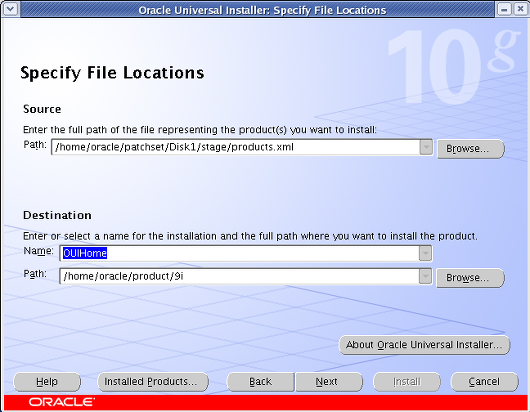Expand the Source Path dropdown arrow

coord(426,147)
